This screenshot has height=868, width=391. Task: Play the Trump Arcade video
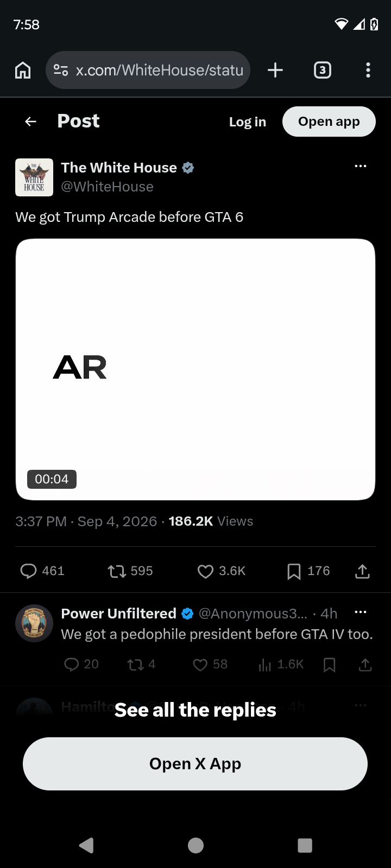tap(195, 369)
